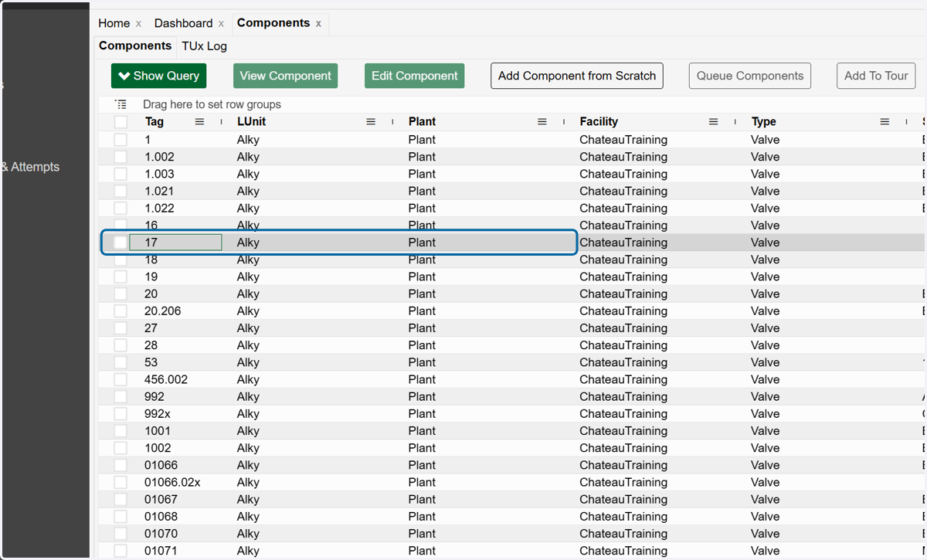Screen dimensions: 927x560
Task: Switch to the Dashboard tab
Action: [183, 23]
